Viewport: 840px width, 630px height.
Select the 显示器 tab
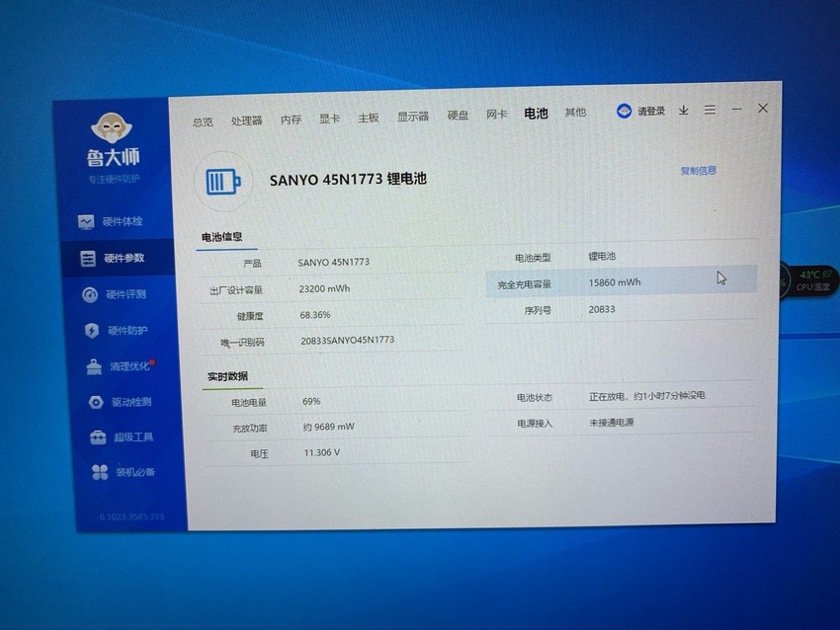(x=413, y=117)
